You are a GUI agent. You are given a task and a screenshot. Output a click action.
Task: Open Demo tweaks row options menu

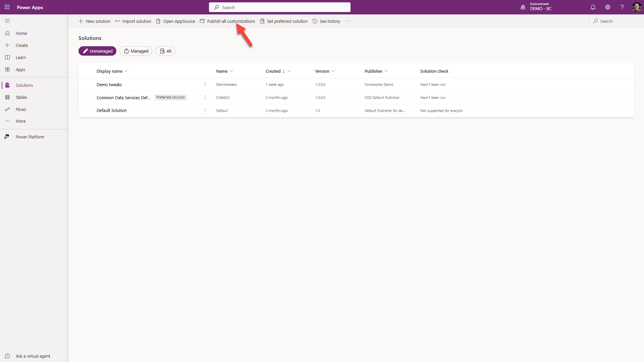pos(205,84)
